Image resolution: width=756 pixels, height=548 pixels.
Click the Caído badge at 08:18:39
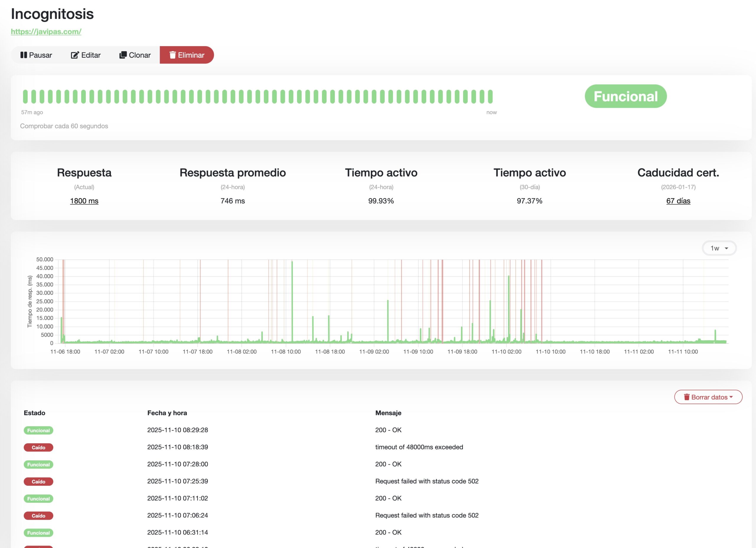tap(38, 447)
